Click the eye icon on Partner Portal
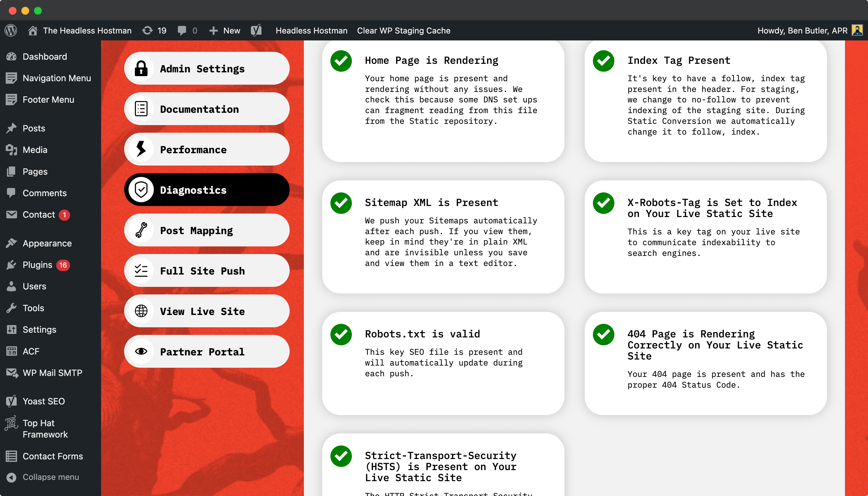 coord(141,351)
